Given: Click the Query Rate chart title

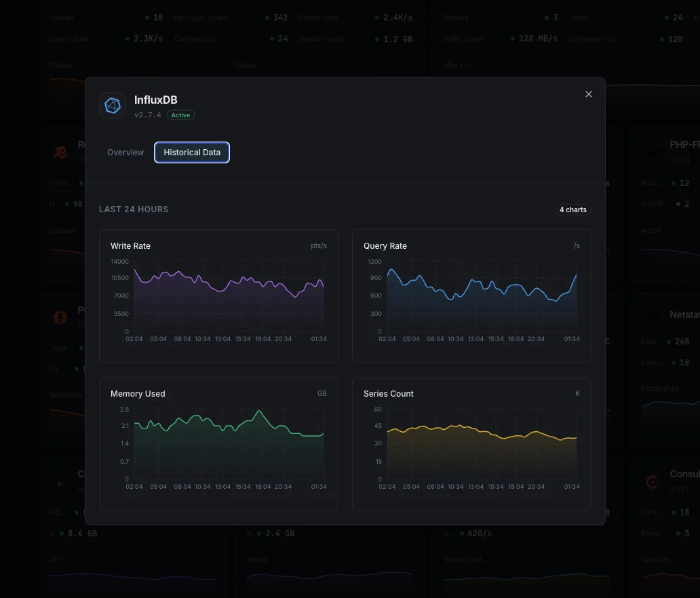Looking at the screenshot, I should click(x=385, y=246).
